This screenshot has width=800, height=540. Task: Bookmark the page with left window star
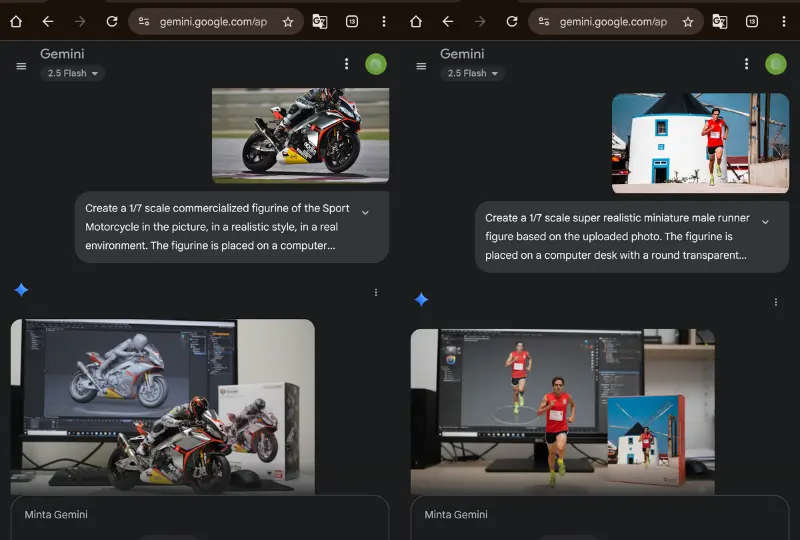(x=288, y=22)
